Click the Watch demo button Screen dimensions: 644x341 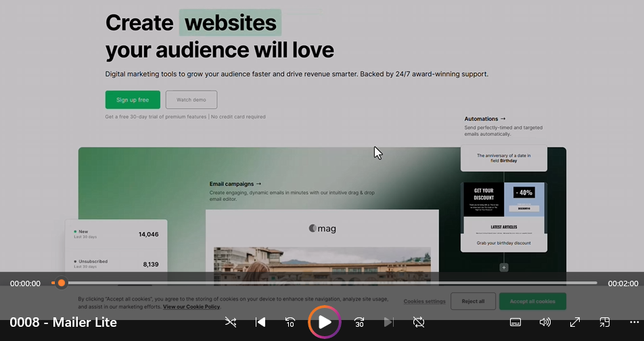[191, 100]
